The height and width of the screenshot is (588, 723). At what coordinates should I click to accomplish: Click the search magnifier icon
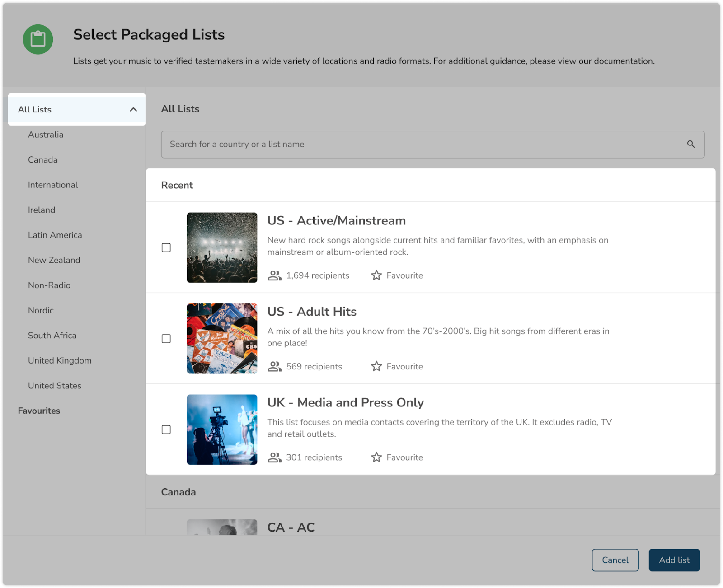pos(690,144)
